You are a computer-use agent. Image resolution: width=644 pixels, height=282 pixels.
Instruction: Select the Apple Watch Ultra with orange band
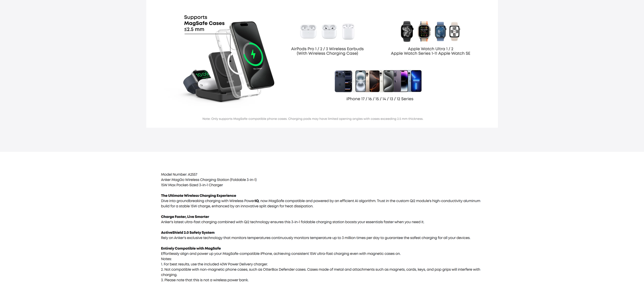pos(424,31)
